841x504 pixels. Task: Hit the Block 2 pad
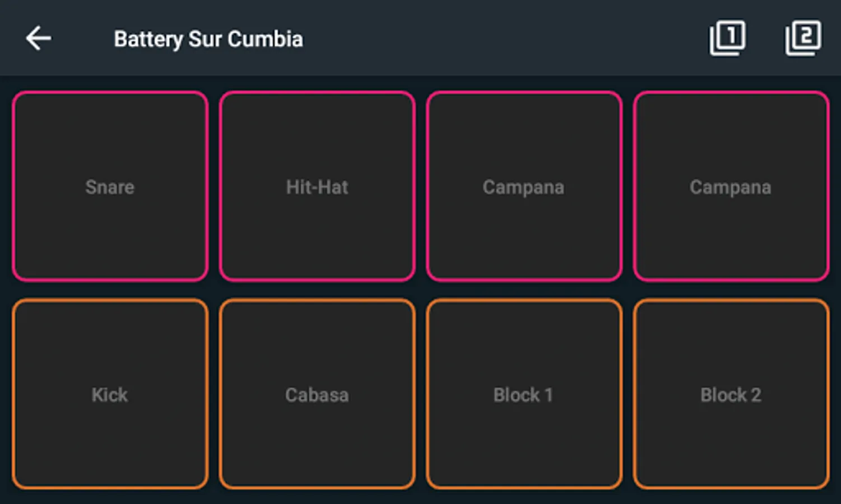pyautogui.click(x=731, y=394)
